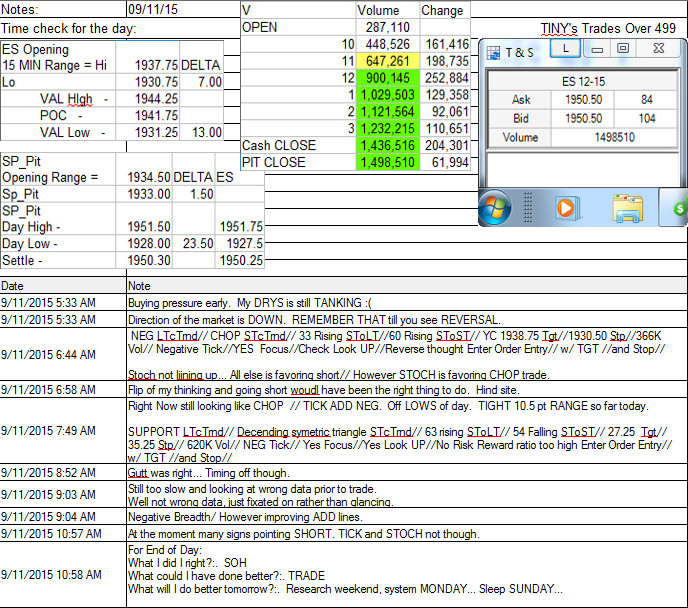
Task: Maximize the T & S window
Action: 623,49
